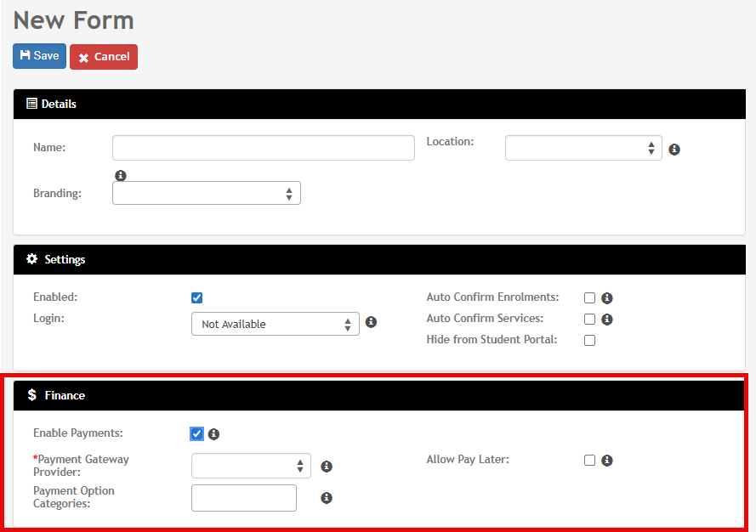Click the Details list icon
Screen dimensions: 756x532
[x=31, y=104]
